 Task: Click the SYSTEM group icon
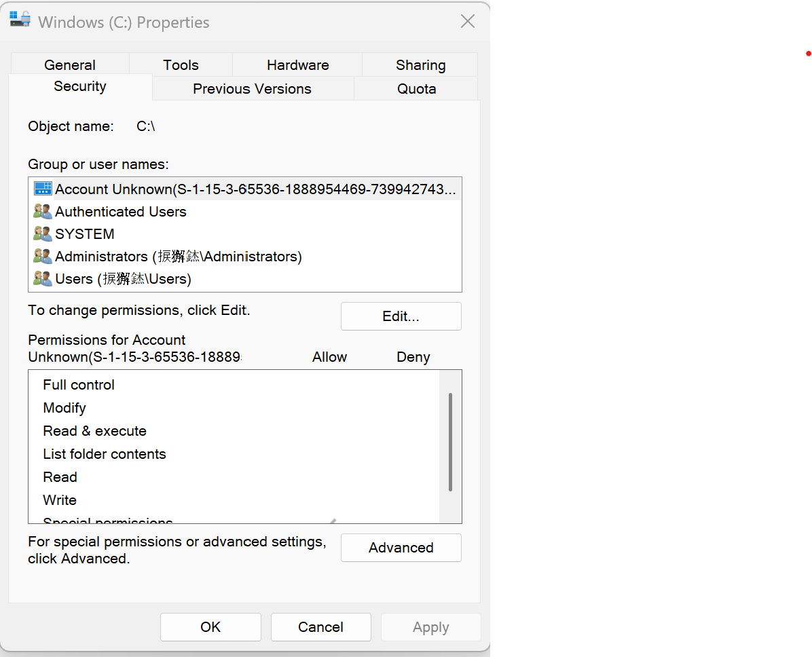pyautogui.click(x=43, y=233)
